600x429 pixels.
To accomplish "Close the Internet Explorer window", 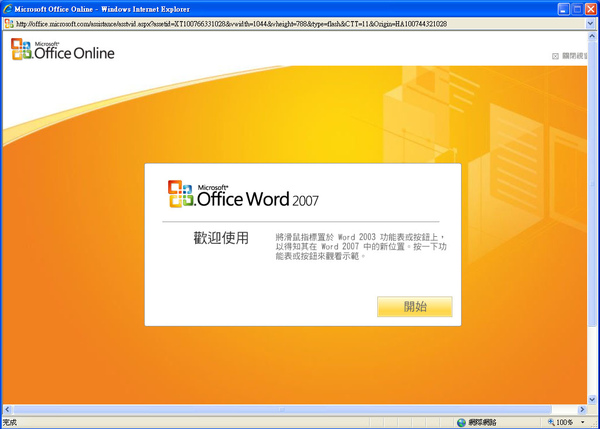I will [x=591, y=9].
